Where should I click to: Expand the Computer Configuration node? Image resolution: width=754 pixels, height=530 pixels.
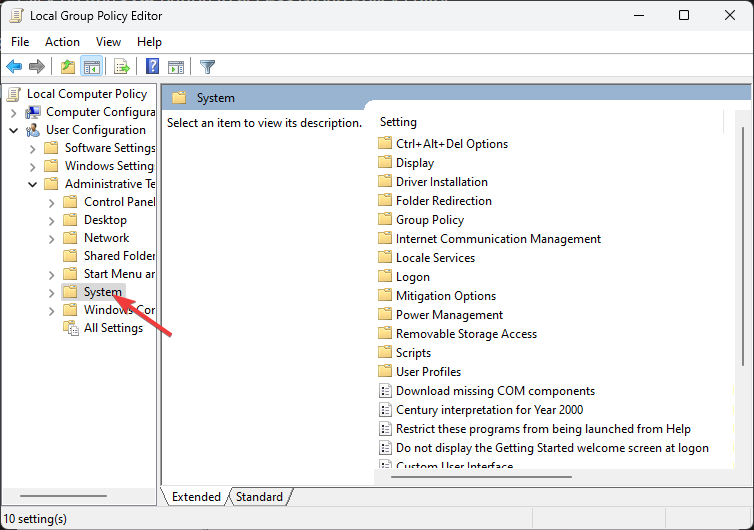tap(13, 113)
